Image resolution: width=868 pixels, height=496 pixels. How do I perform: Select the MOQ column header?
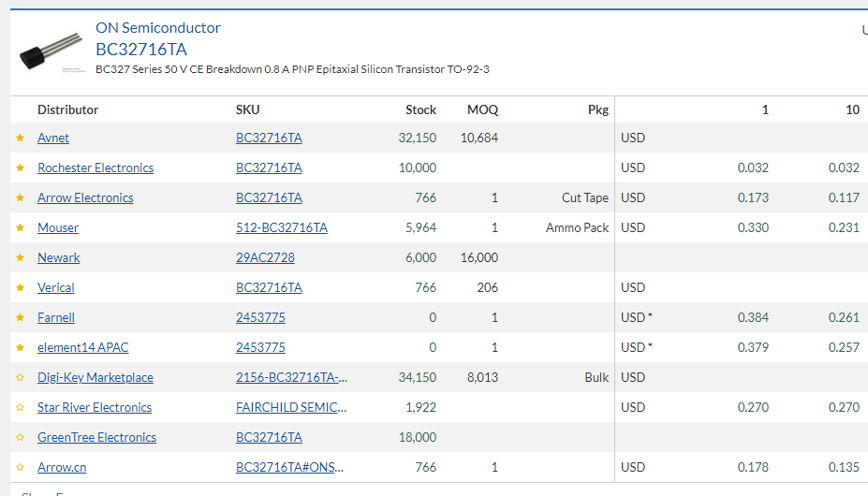pyautogui.click(x=483, y=109)
